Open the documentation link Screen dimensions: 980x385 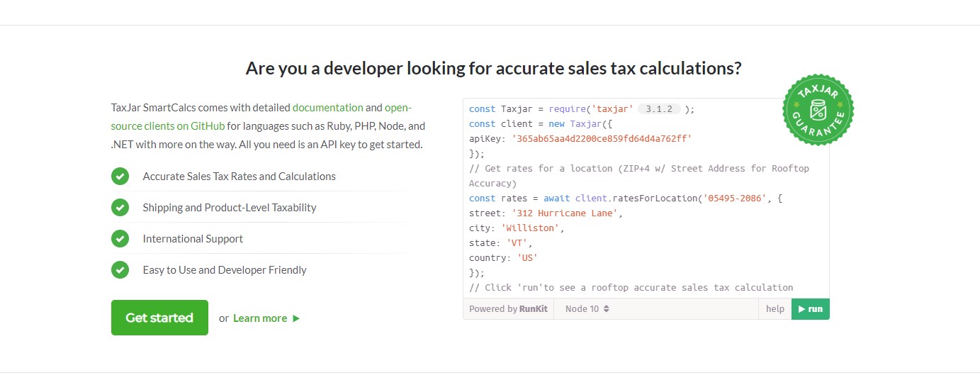coord(327,108)
